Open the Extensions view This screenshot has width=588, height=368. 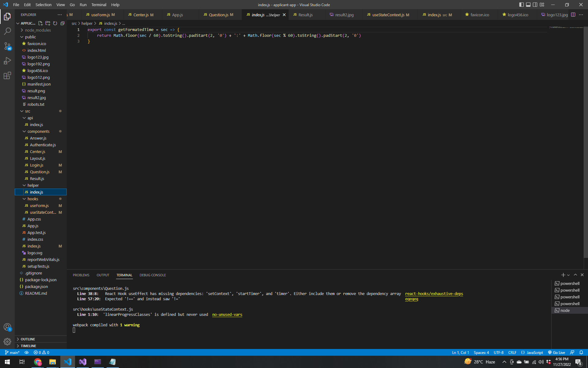click(7, 75)
